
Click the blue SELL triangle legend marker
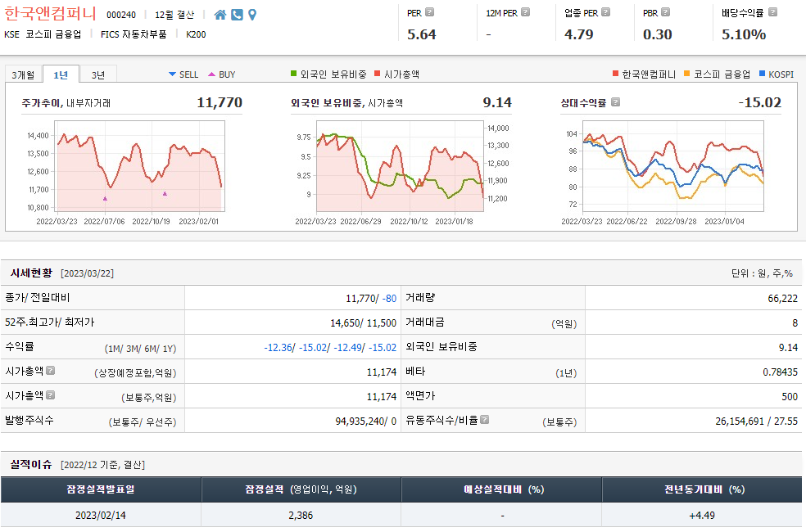172,74
